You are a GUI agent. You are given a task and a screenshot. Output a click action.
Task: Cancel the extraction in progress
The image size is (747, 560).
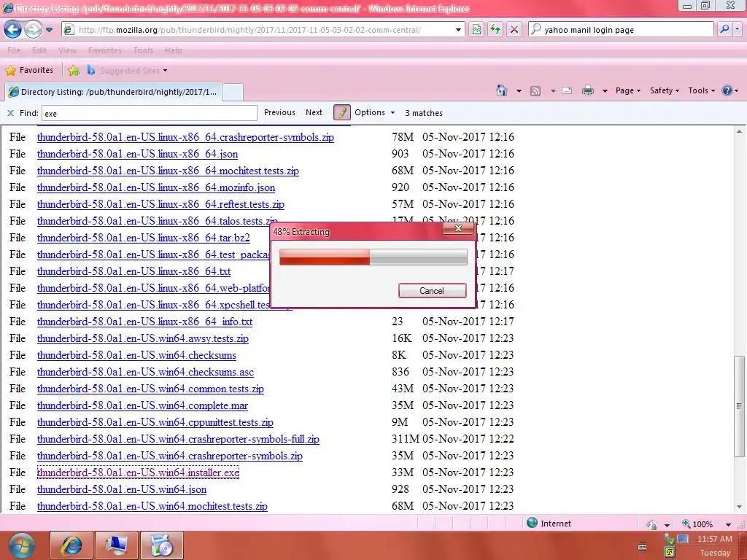pyautogui.click(x=432, y=290)
